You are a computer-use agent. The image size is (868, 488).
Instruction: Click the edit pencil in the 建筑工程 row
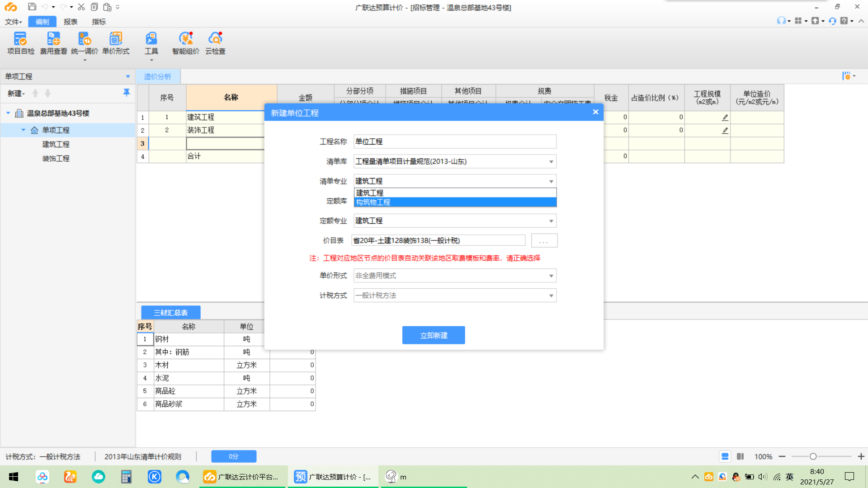coord(725,117)
